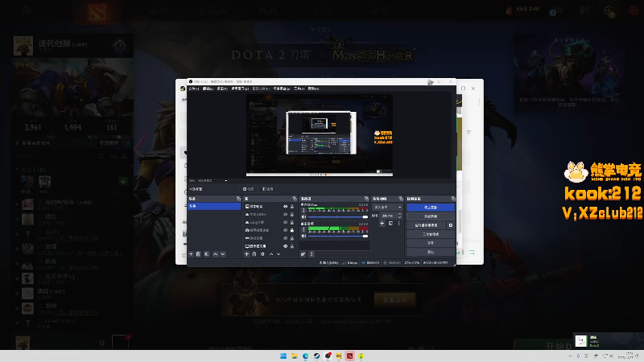The width and height of the screenshot is (644, 362).
Task: Open OBS Settings from Controls
Action: tap(431, 243)
